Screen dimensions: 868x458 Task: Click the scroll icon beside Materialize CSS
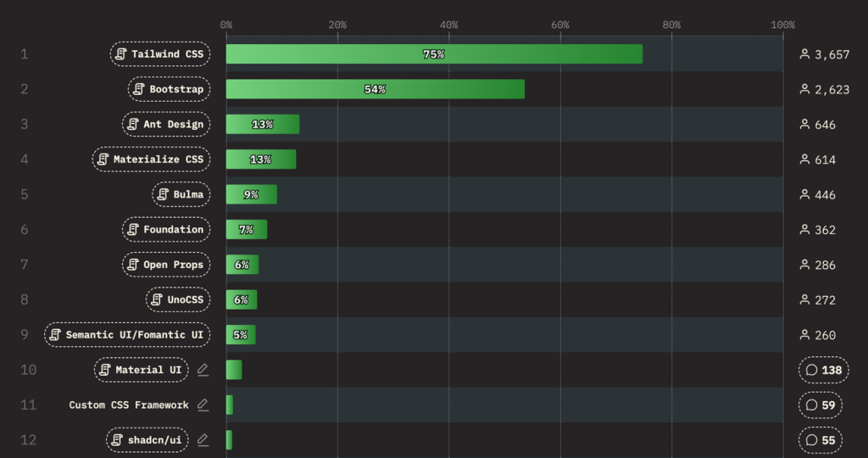(103, 159)
